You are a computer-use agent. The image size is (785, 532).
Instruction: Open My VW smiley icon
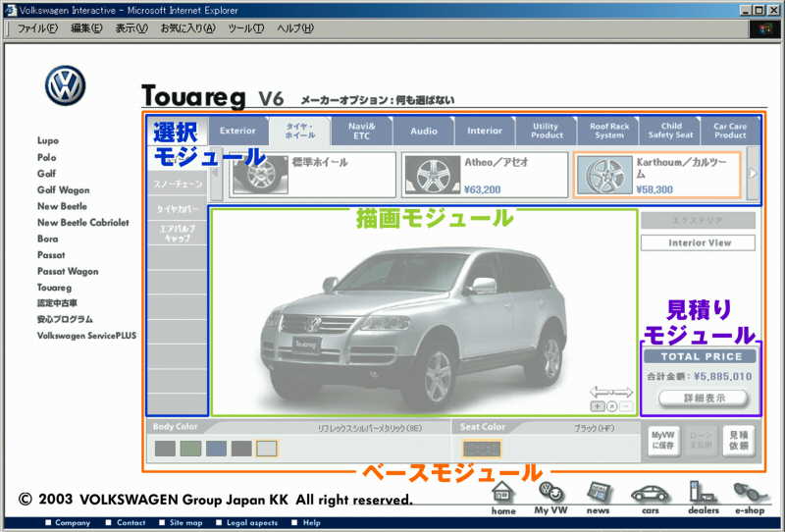tap(551, 493)
